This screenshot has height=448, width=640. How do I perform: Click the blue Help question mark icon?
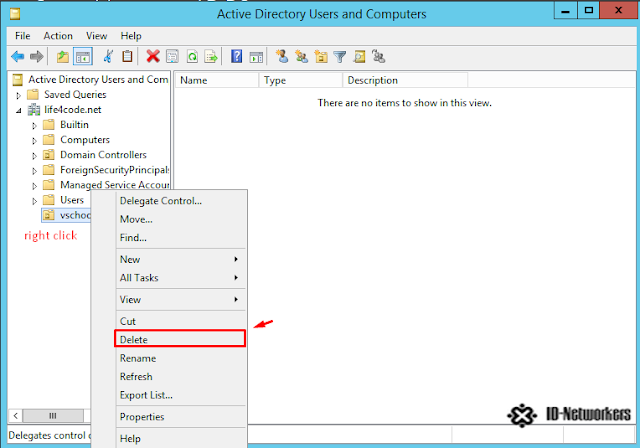pyautogui.click(x=236, y=56)
